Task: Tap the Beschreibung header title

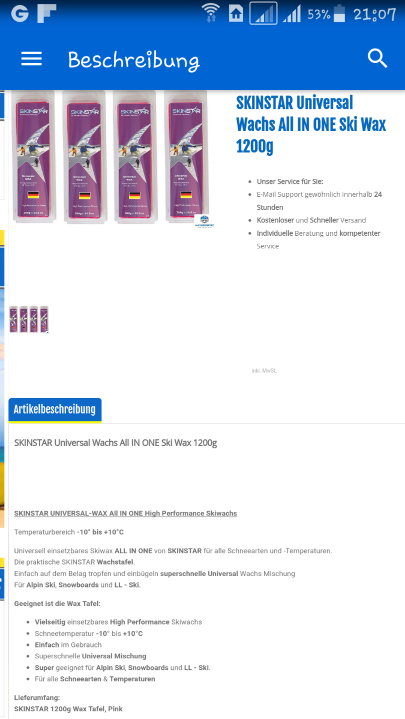Action: click(133, 60)
